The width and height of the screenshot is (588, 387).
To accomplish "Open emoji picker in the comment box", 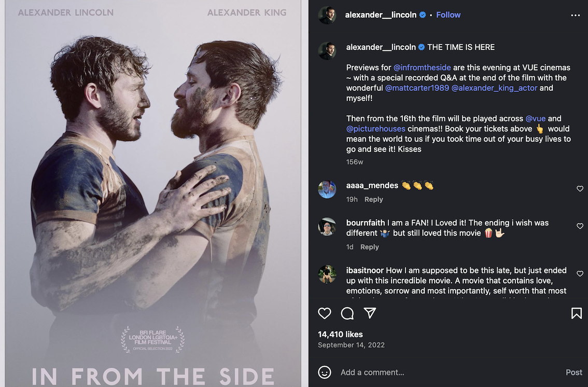I will (x=325, y=372).
